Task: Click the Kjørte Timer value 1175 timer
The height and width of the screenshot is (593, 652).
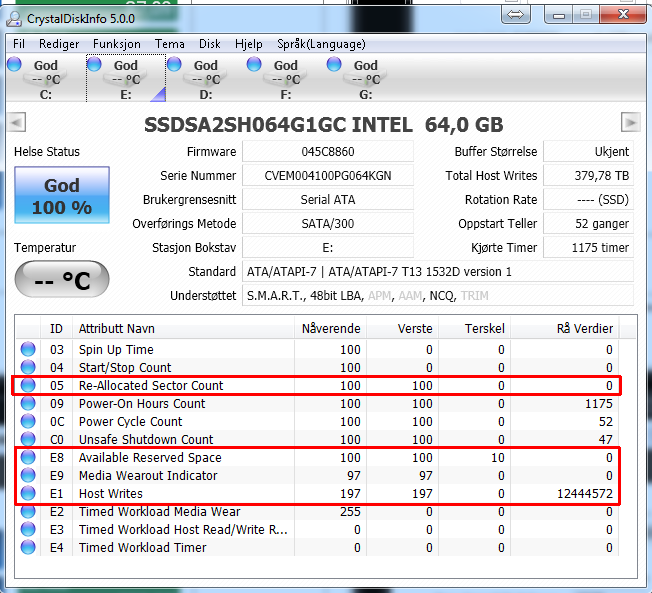Action: click(x=588, y=248)
